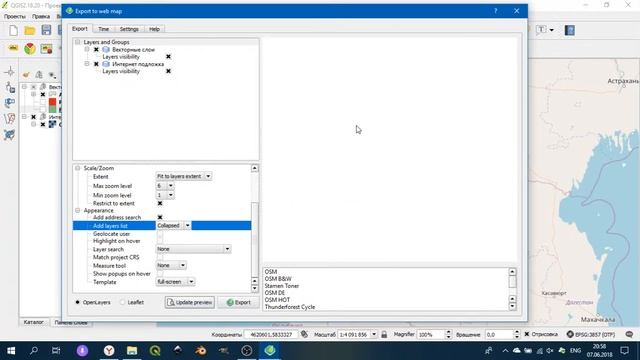This screenshot has height=360, width=640.
Task: Click the purple microphone assistant taskbar icon
Action: pyautogui.click(x=82, y=351)
